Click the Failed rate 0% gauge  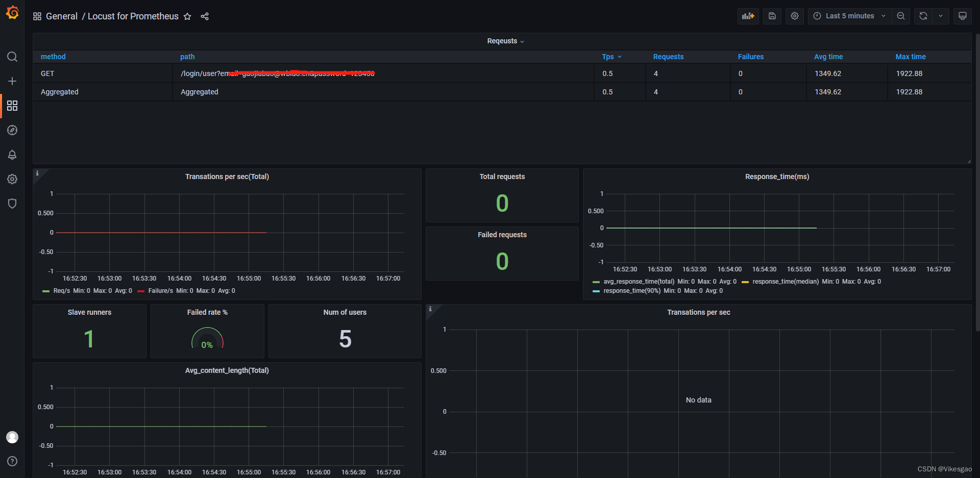click(207, 338)
